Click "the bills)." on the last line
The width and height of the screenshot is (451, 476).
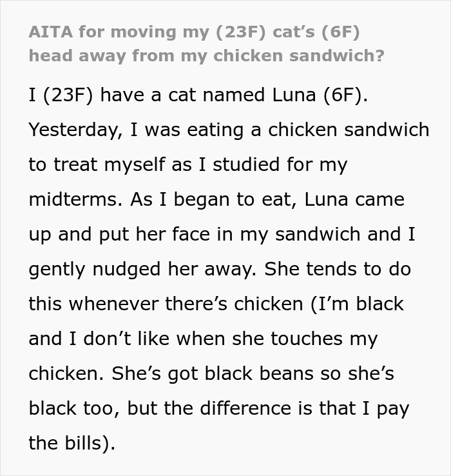click(x=72, y=444)
